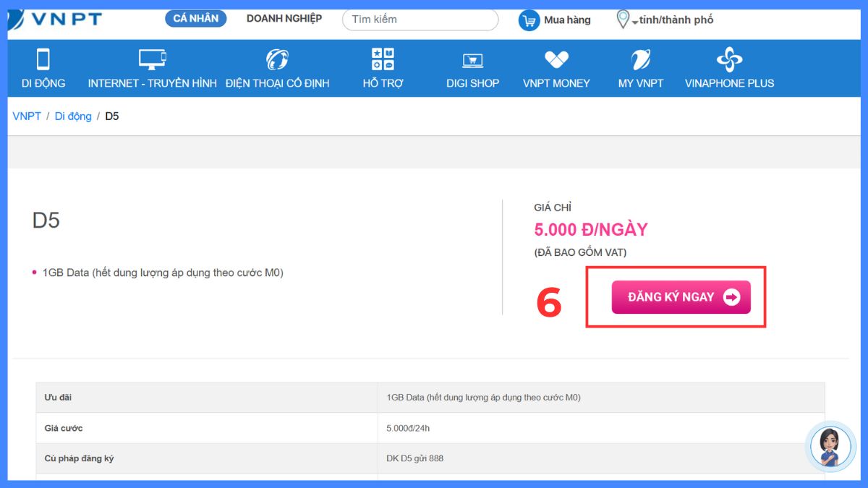Open the Di động breadcrumb link
The height and width of the screenshot is (488, 868).
pyautogui.click(x=72, y=116)
